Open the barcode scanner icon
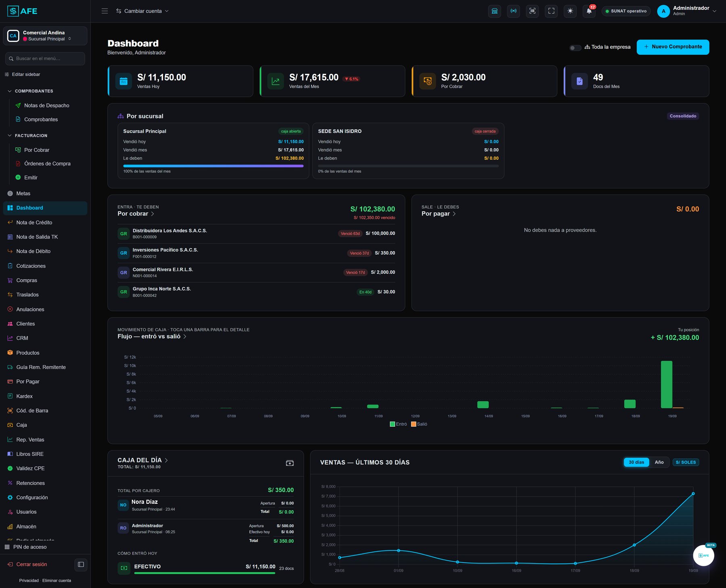The width and height of the screenshot is (726, 588). (532, 11)
